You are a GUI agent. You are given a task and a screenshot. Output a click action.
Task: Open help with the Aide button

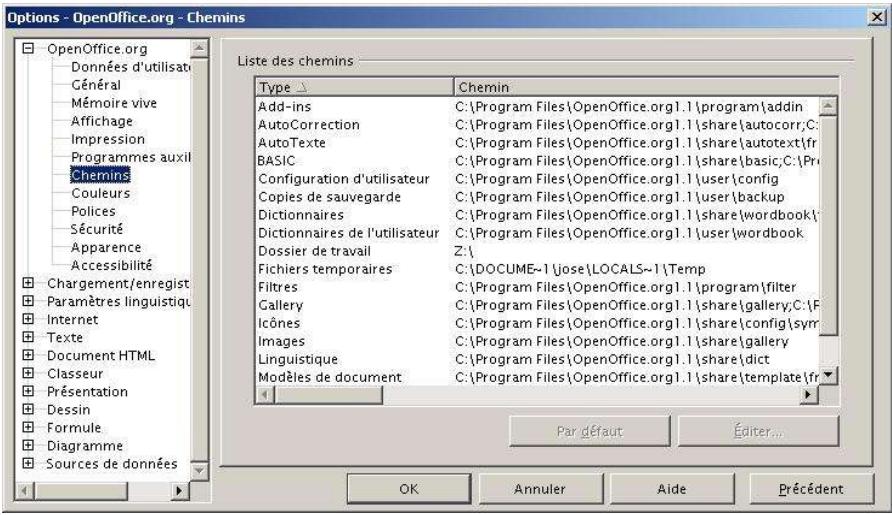(671, 489)
